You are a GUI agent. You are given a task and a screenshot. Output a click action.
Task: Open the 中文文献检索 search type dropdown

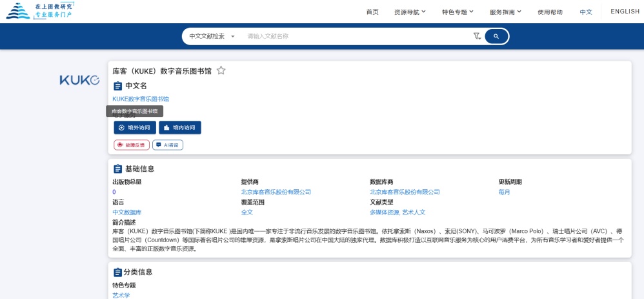click(x=212, y=36)
